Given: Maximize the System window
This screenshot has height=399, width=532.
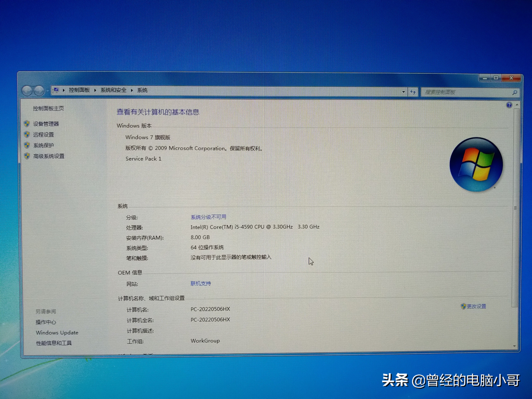Looking at the screenshot, I should coord(496,78).
